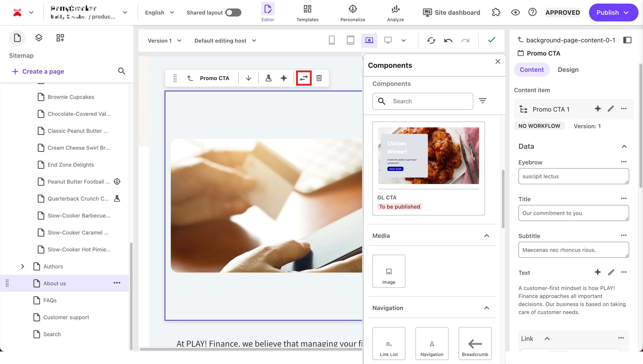
Task: Open the Templates view
Action: 307,12
